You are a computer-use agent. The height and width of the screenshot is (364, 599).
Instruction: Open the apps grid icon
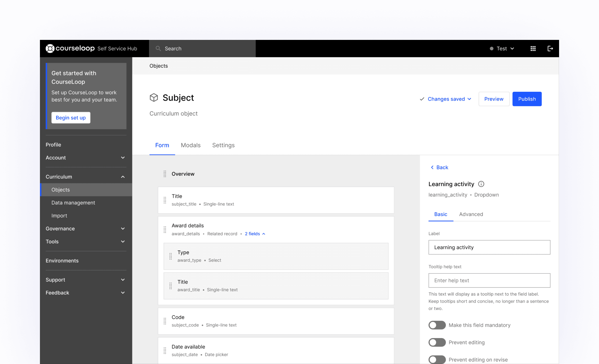pos(533,49)
